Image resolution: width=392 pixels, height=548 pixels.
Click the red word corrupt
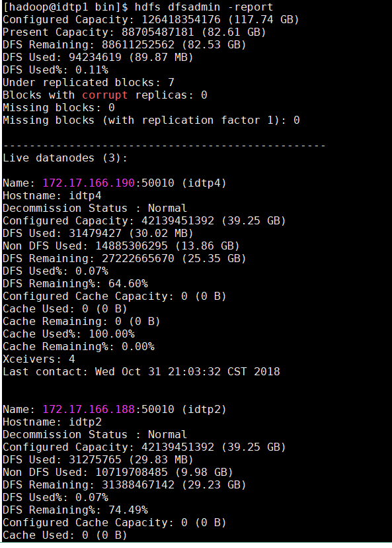coord(105,95)
